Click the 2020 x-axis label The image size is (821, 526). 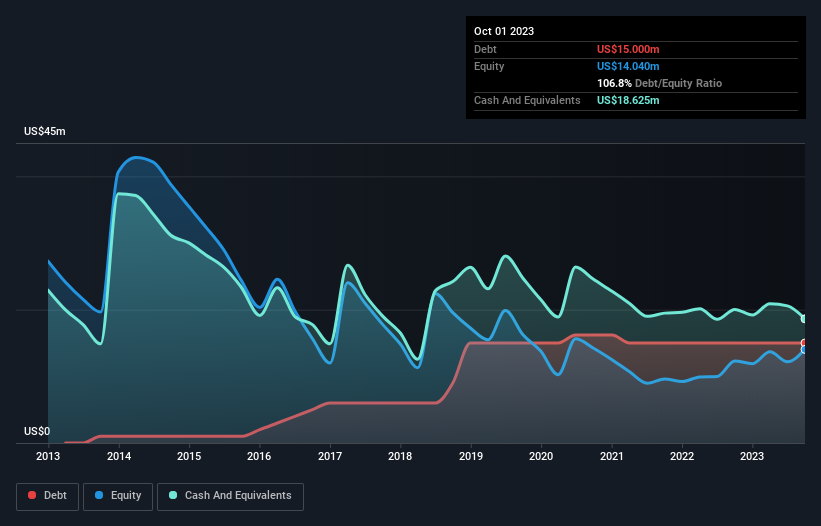click(x=541, y=456)
